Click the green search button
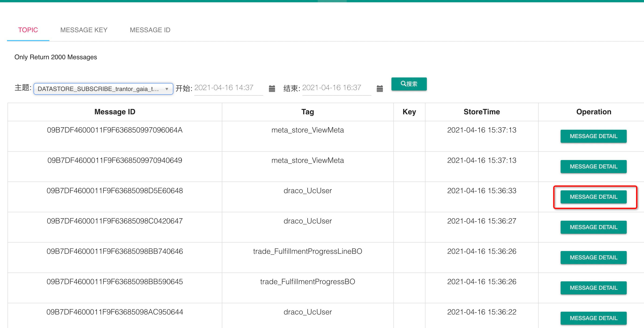This screenshot has width=644, height=328. (409, 84)
